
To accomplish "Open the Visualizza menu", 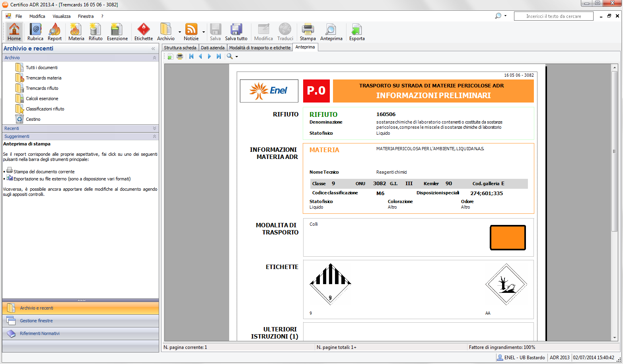I will click(x=61, y=16).
